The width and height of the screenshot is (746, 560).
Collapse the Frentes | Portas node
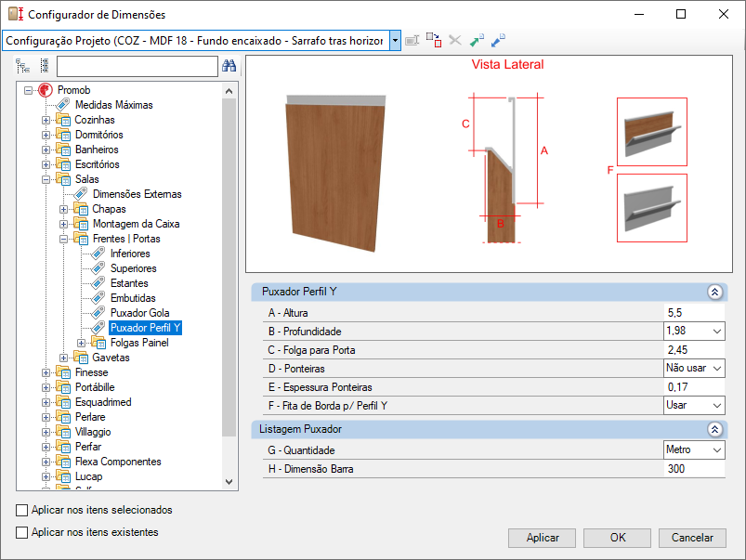click(63, 239)
